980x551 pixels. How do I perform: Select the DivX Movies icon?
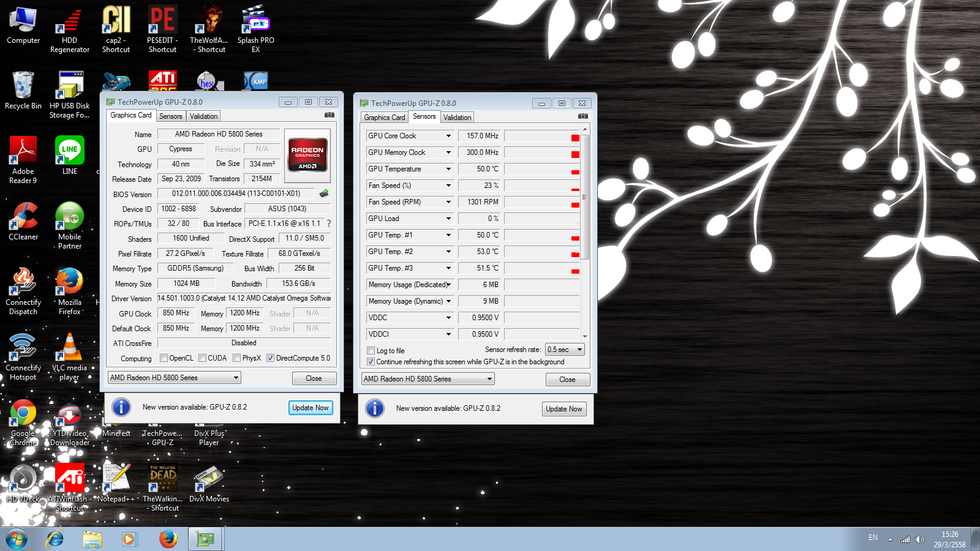(x=209, y=484)
